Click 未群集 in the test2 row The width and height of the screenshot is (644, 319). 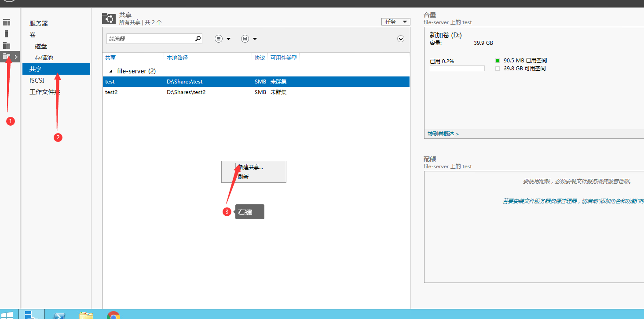coord(278,92)
